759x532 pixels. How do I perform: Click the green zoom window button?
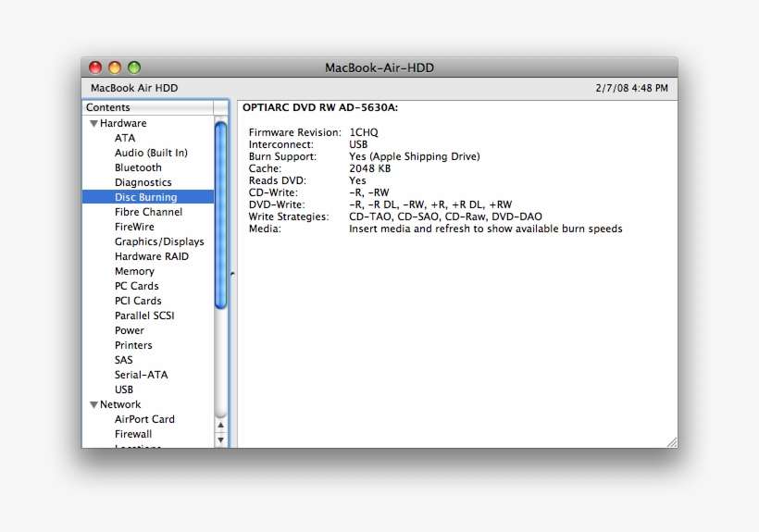134,68
